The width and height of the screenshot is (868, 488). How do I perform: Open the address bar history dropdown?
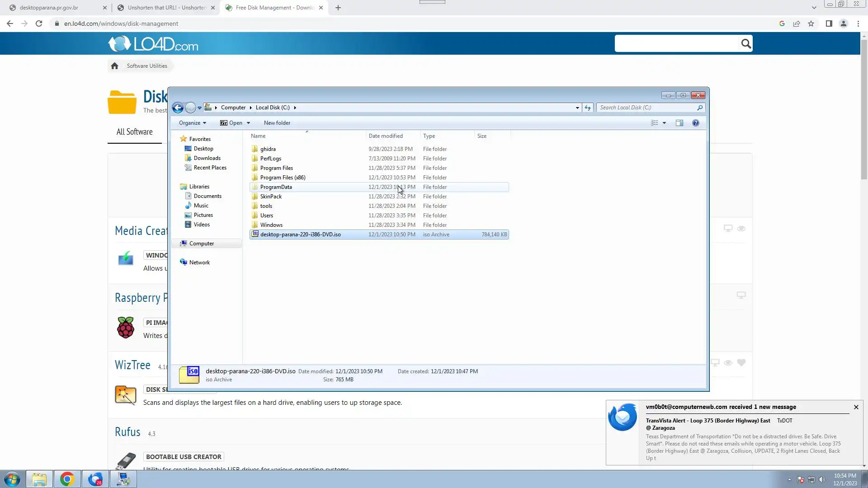click(577, 108)
